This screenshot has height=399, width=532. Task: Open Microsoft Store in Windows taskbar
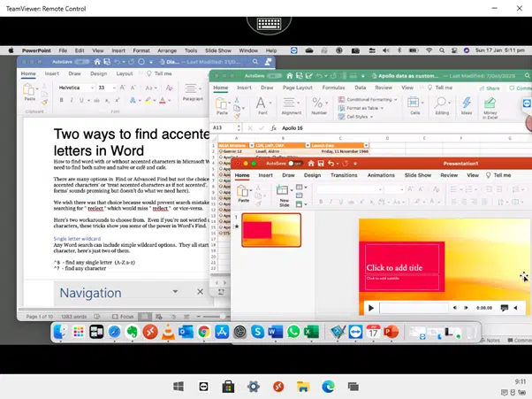(x=228, y=387)
